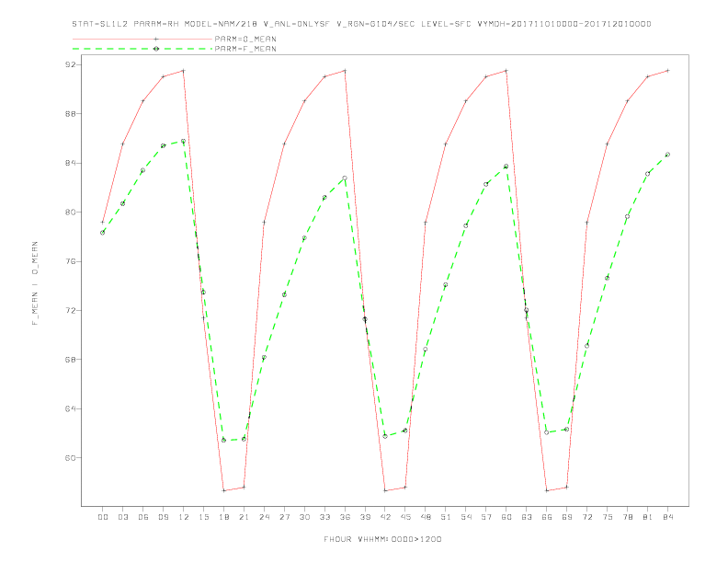Click x-axis tick label 18
This screenshot has height=563, width=728.
pyautogui.click(x=223, y=517)
